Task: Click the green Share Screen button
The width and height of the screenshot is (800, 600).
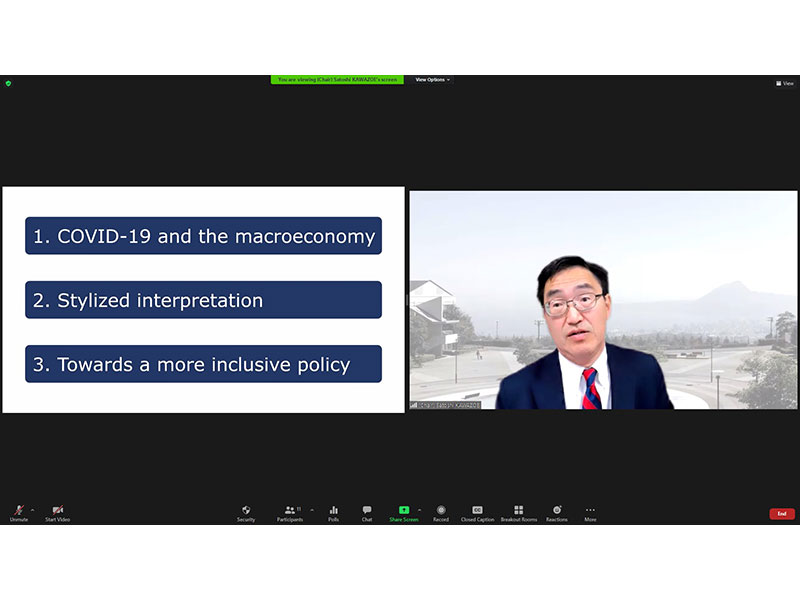Action: pos(404,512)
